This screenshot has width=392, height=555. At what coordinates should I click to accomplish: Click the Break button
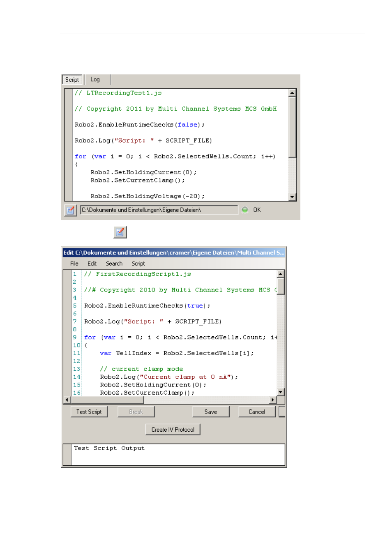point(136,412)
